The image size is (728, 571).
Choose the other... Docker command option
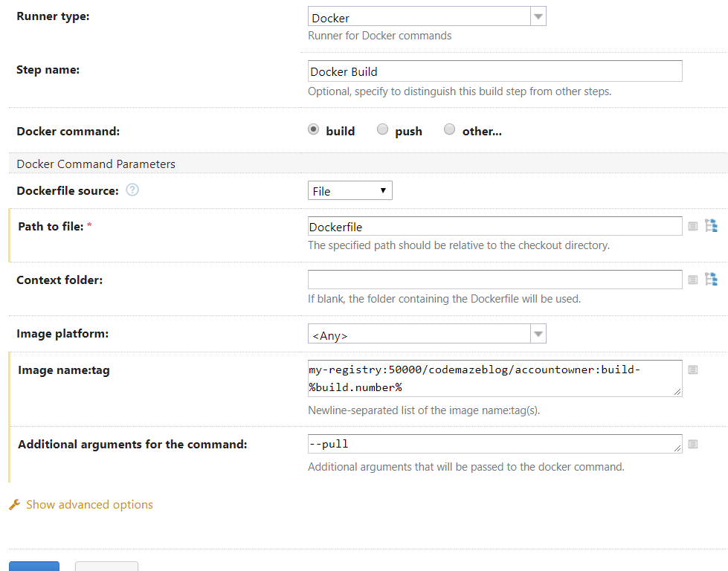click(449, 129)
